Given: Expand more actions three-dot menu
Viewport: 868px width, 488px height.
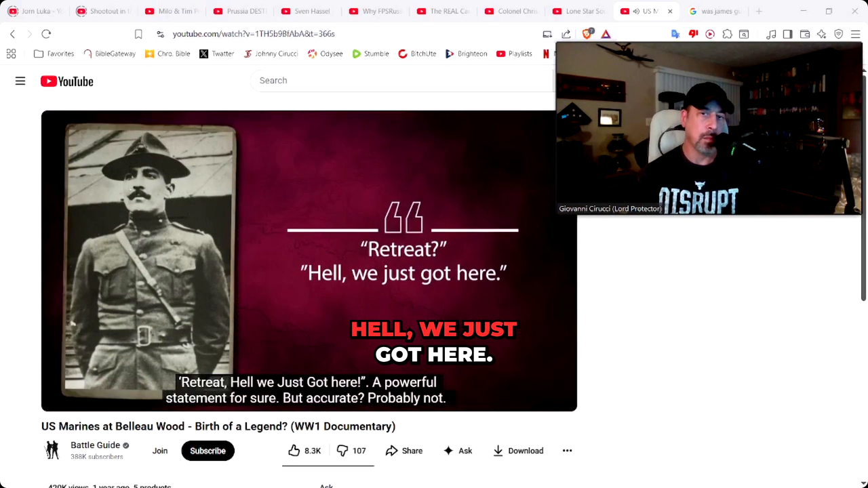Looking at the screenshot, I should point(567,451).
